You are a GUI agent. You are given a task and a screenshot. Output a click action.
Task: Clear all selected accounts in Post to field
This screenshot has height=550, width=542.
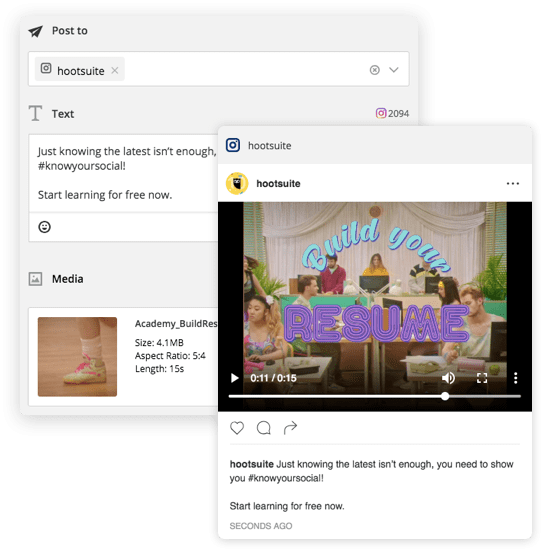pyautogui.click(x=374, y=70)
